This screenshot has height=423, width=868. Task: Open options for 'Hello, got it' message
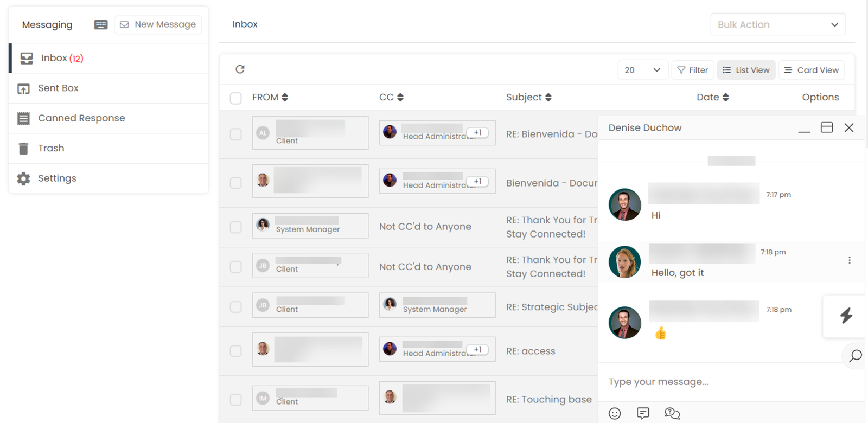(850, 260)
